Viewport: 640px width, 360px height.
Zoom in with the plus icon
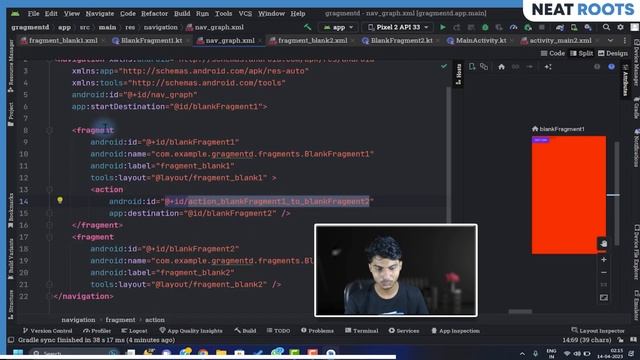(x=604, y=260)
